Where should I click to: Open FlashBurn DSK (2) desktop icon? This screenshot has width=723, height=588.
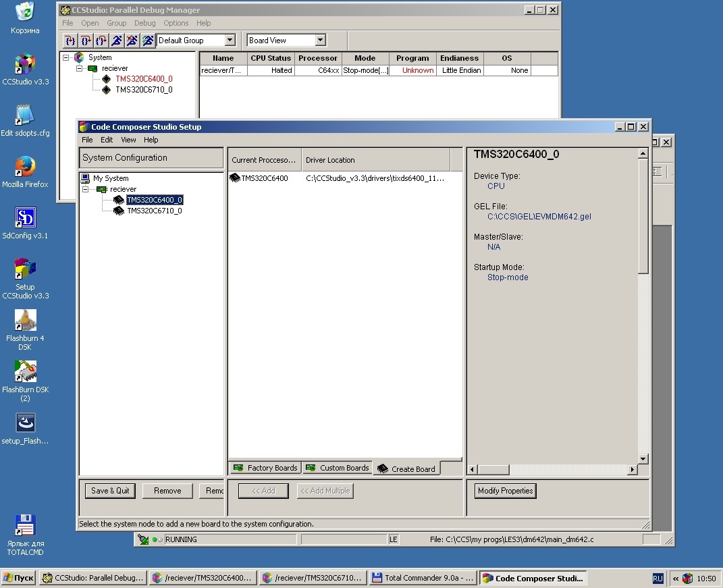point(26,381)
